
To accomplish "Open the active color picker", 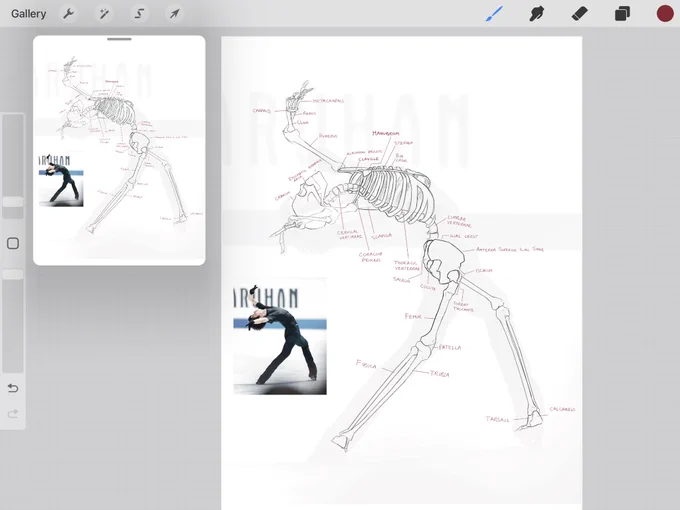I will [x=665, y=13].
